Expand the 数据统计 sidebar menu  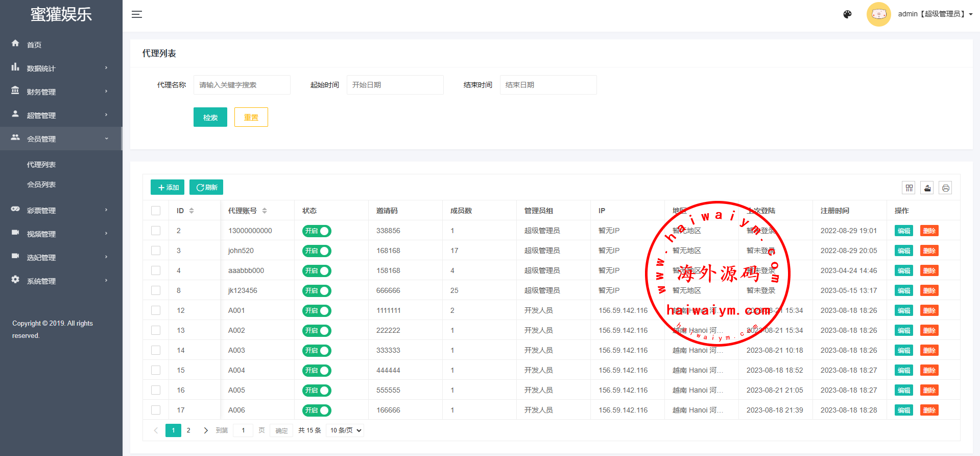tap(61, 68)
